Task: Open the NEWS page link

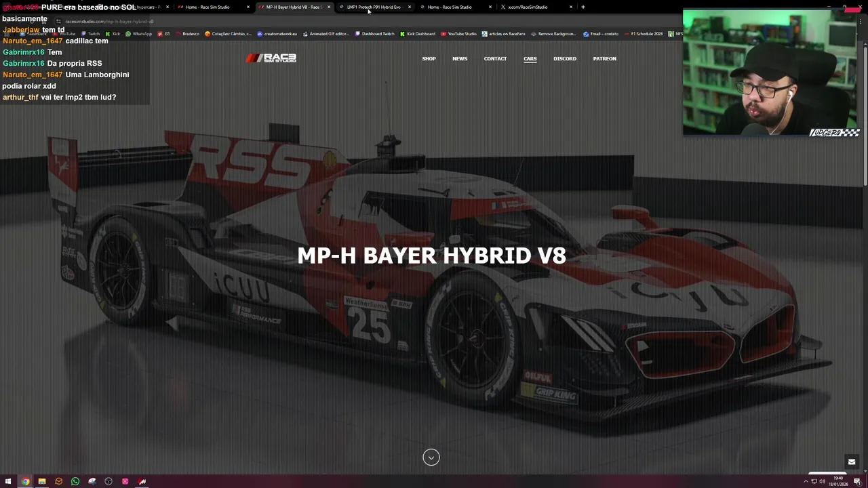Action: click(460, 59)
